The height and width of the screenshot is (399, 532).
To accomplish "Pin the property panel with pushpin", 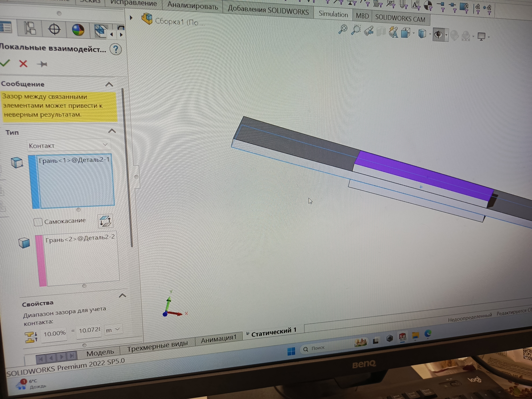I will (42, 64).
